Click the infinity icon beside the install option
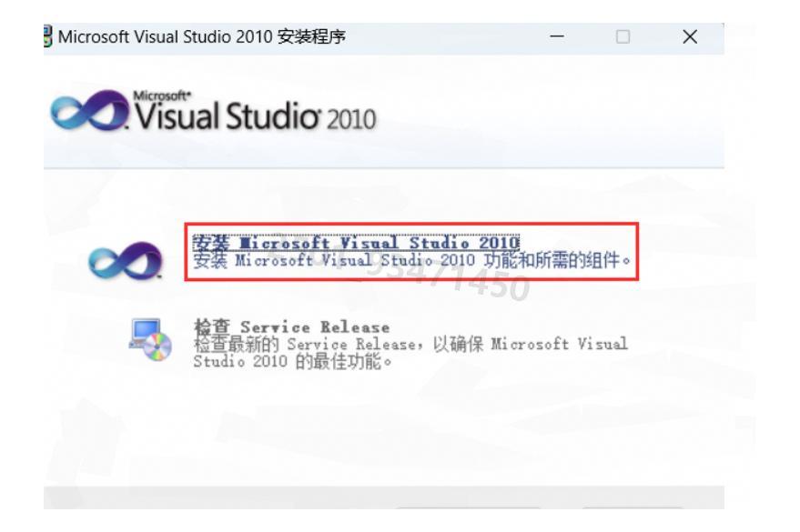Viewport: 800px width, 532px height. click(x=126, y=260)
